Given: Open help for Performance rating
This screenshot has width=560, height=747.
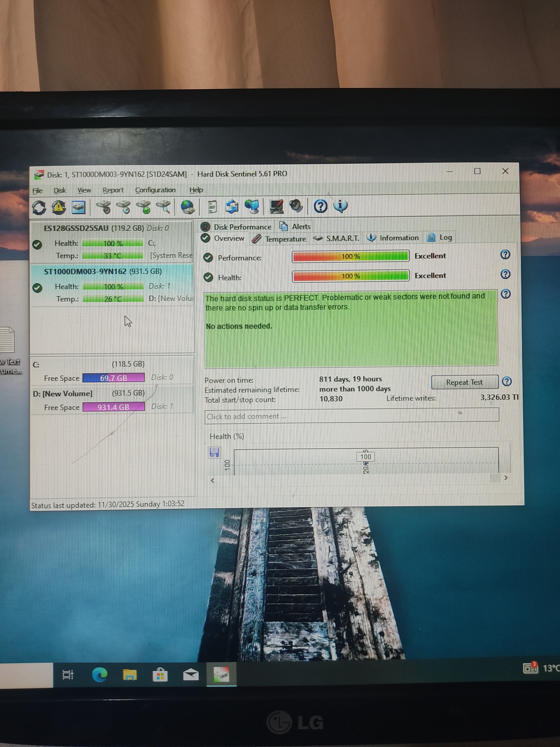Looking at the screenshot, I should 505,255.
